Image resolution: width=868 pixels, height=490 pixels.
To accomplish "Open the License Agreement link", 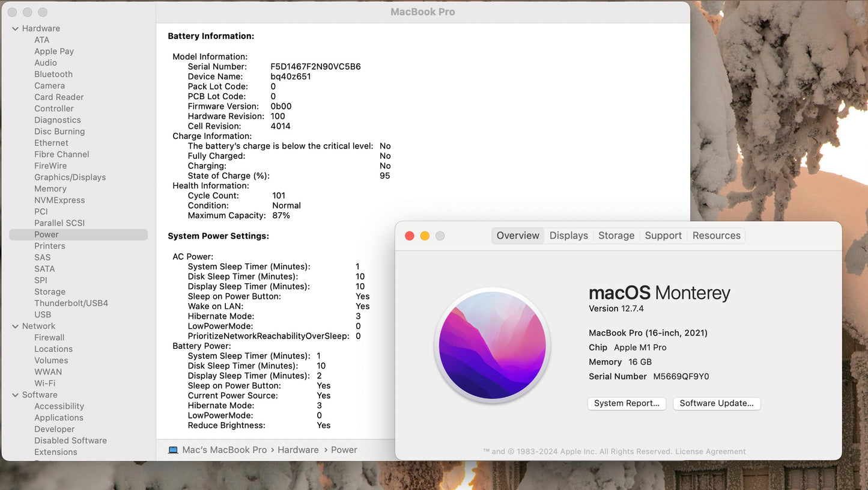I will (710, 452).
